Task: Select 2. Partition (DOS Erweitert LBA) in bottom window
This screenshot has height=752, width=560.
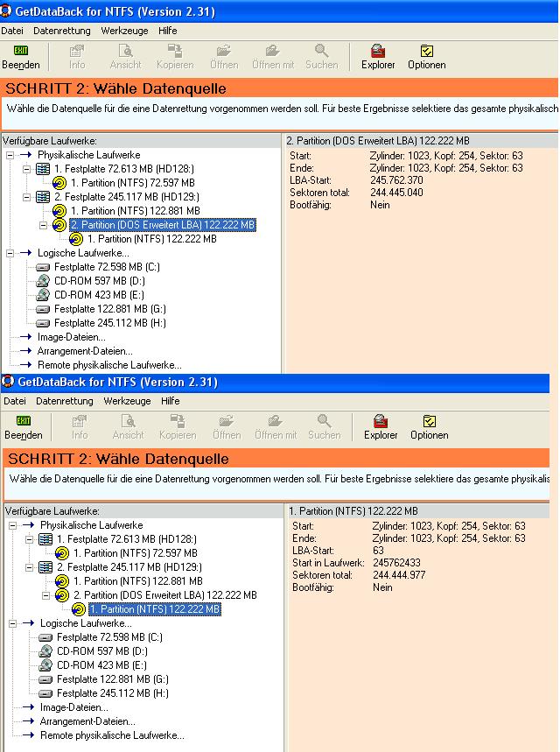Action: click(164, 595)
